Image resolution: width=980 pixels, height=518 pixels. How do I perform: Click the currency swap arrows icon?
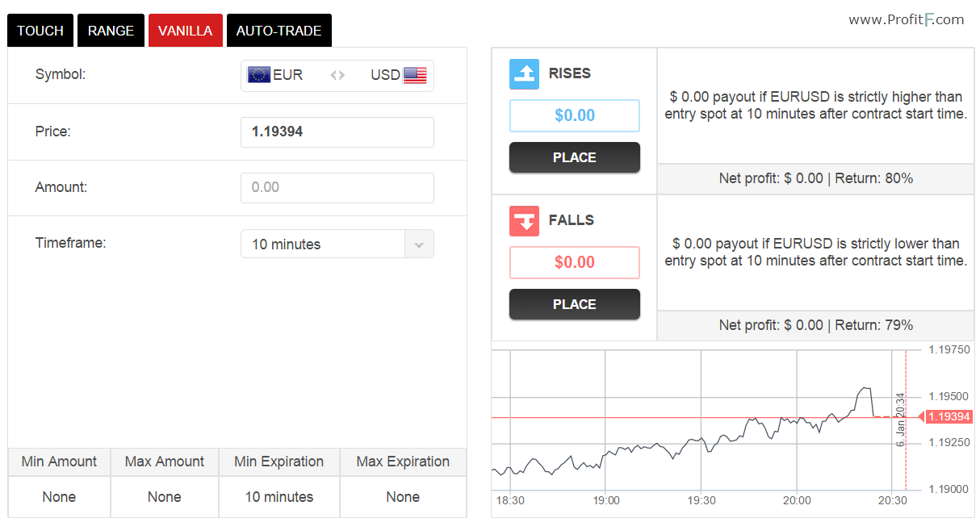(337, 75)
